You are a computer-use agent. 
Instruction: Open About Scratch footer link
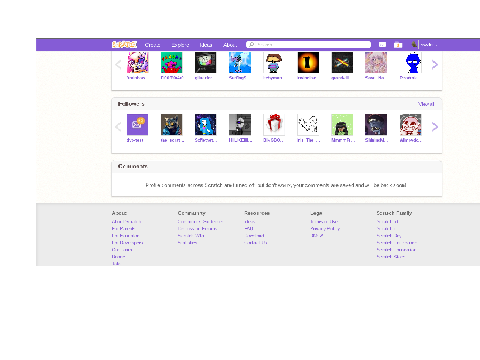pos(126,222)
